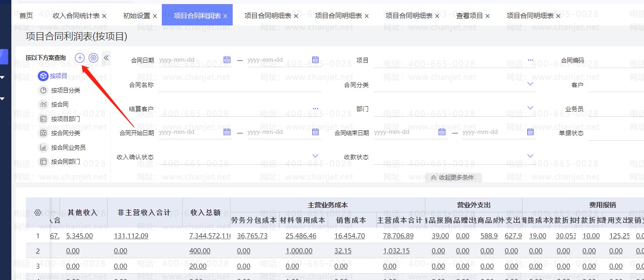Click 收起更多条件 to collapse filters
This screenshot has width=644, height=280.
tap(453, 177)
